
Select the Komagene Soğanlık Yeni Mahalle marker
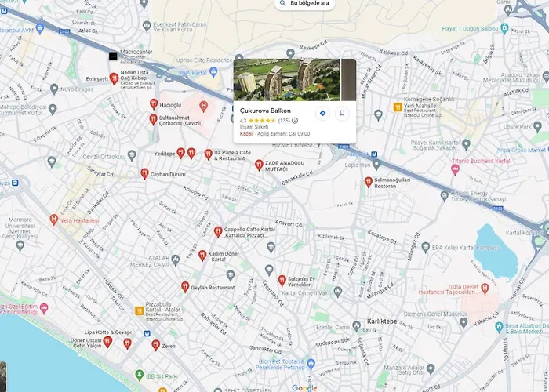[x=398, y=107]
